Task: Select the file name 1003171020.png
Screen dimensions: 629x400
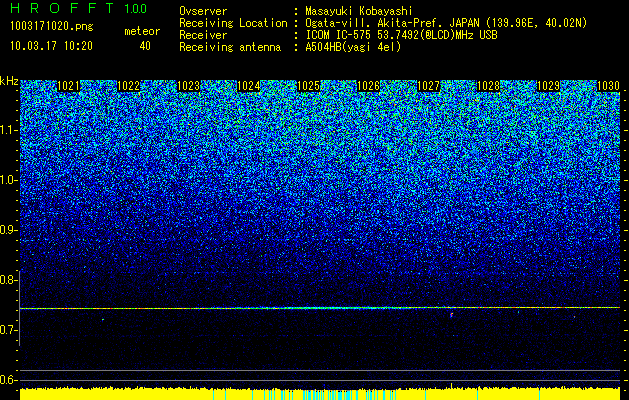Action: coord(52,27)
